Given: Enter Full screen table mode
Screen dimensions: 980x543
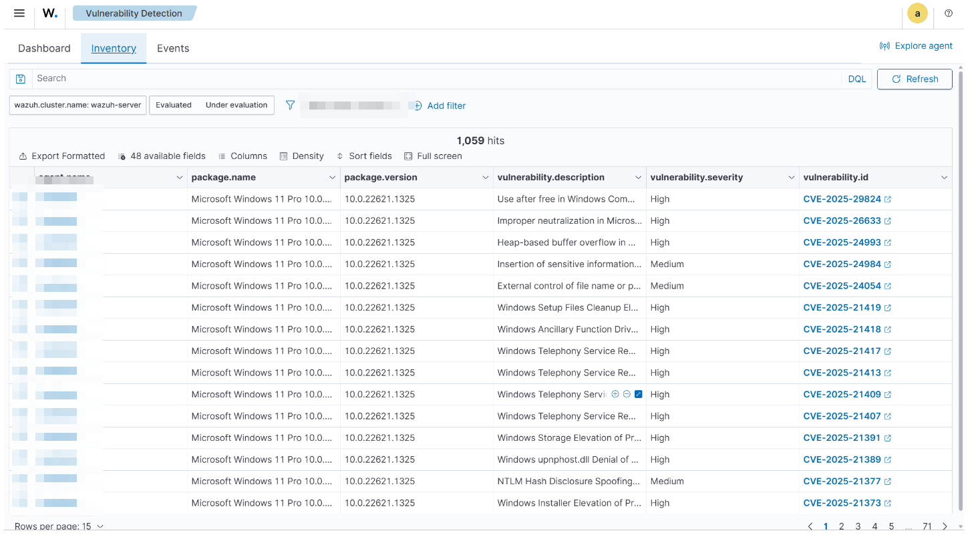Looking at the screenshot, I should pyautogui.click(x=433, y=156).
